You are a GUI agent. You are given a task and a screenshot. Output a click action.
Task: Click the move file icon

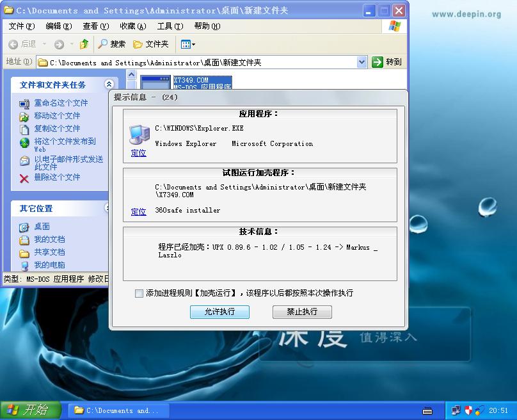click(24, 117)
